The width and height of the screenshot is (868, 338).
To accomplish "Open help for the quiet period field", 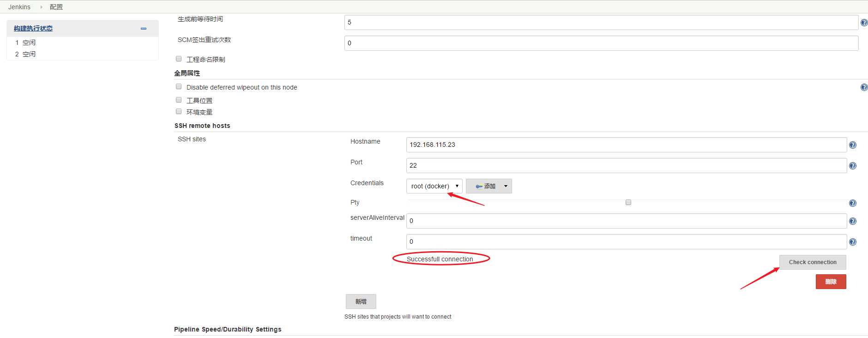I will pos(864,23).
